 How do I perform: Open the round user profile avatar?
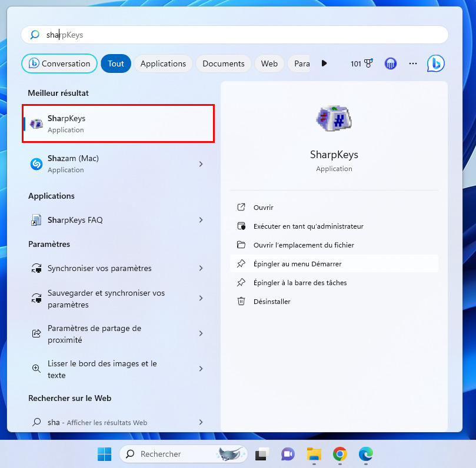point(391,63)
